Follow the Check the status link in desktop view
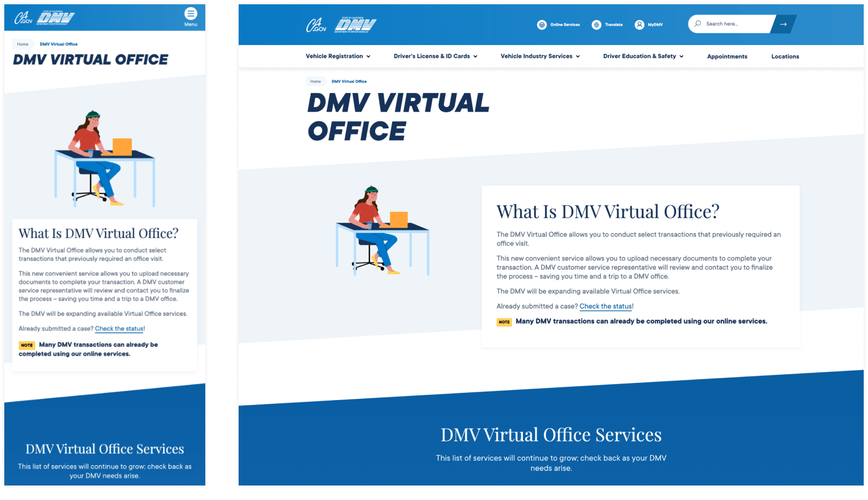 (606, 306)
